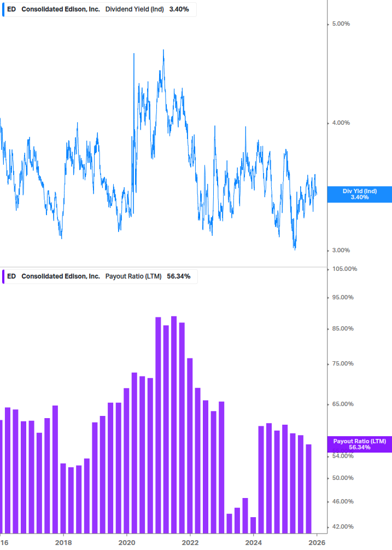Click the Dividend Yield legend blue color marker
The width and height of the screenshot is (392, 550).
(x=3, y=9)
